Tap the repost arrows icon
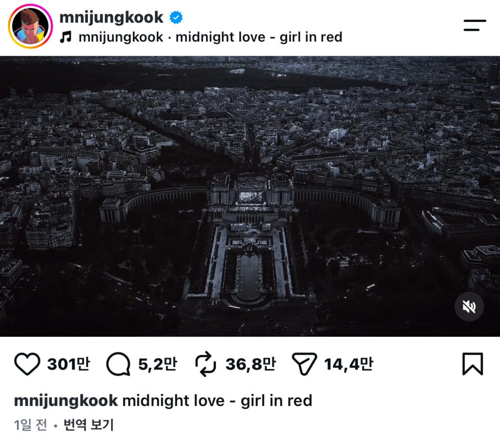The width and height of the screenshot is (500, 448). tap(206, 364)
